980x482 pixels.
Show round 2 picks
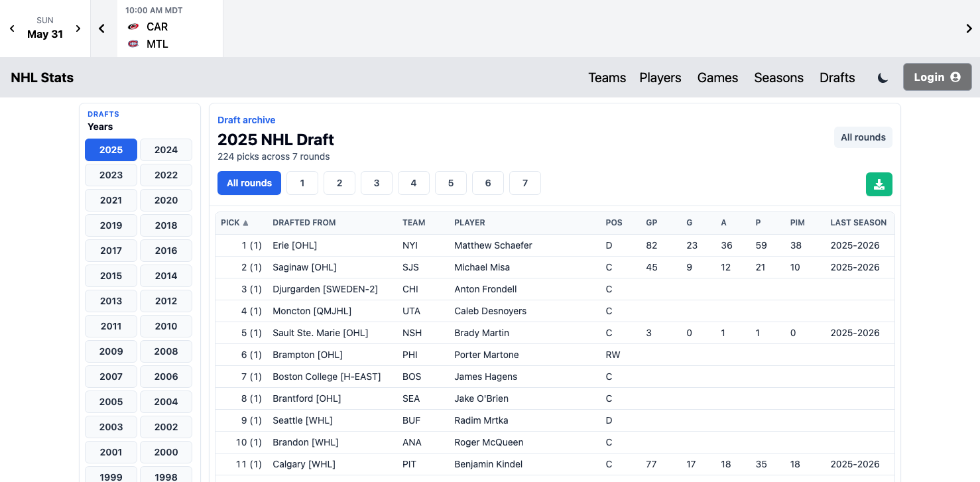click(339, 183)
